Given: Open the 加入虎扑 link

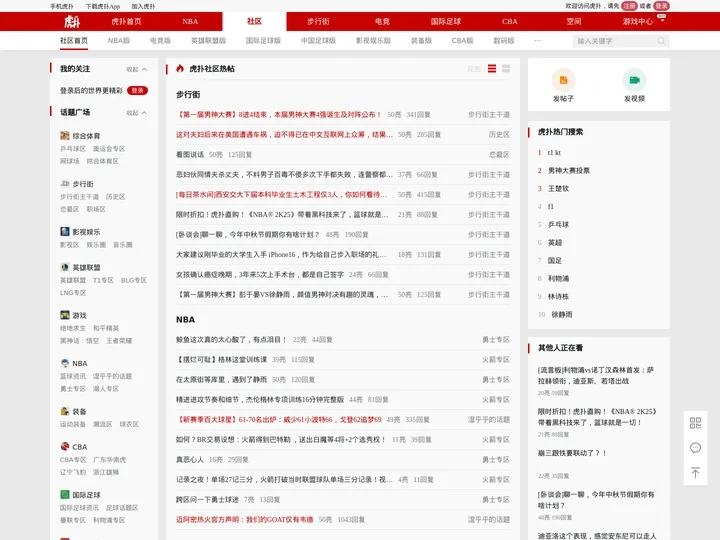Looking at the screenshot, I should pos(143,6).
